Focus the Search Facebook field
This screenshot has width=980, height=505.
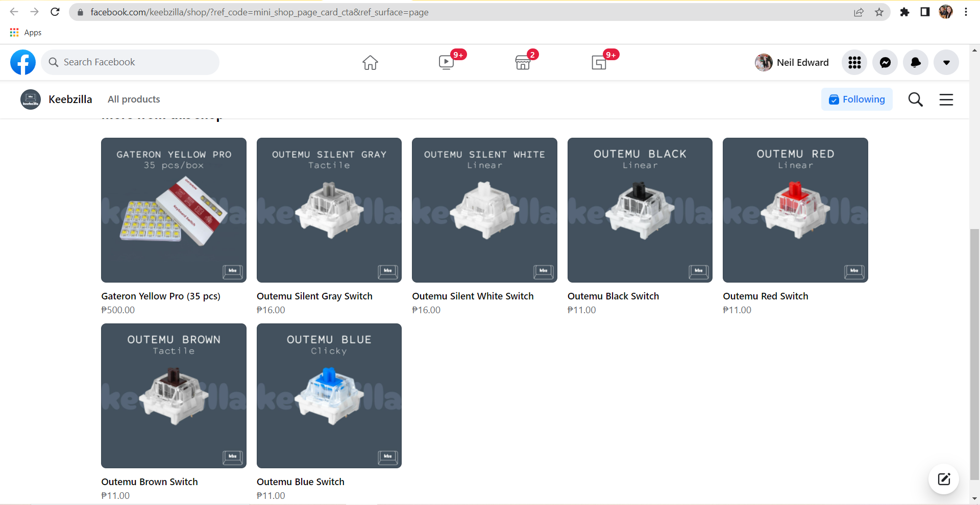click(130, 62)
